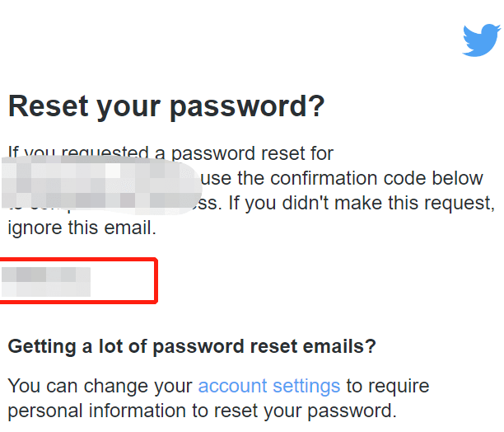Image resolution: width=504 pixels, height=432 pixels.
Task: Click 'use the confirmation code below' text
Action: (342, 178)
